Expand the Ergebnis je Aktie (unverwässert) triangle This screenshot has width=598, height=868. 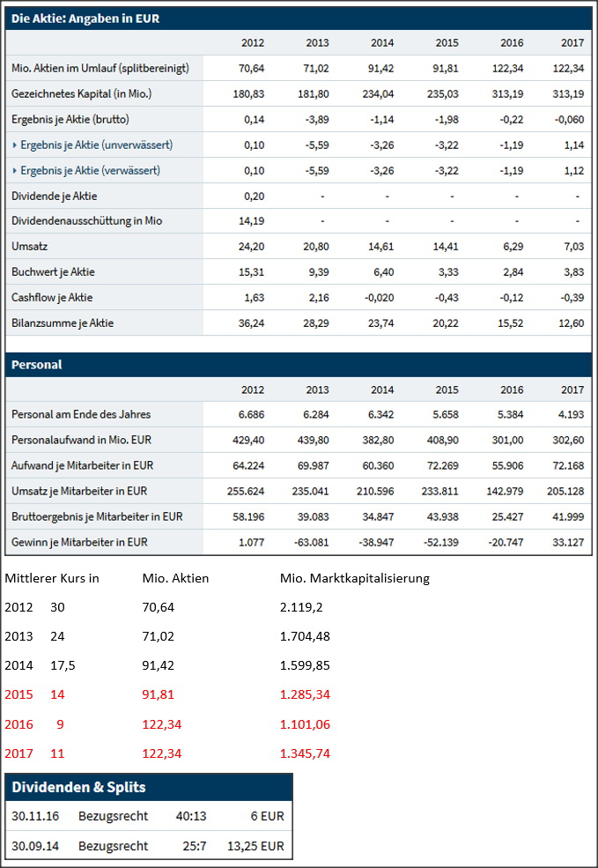pyautogui.click(x=15, y=145)
